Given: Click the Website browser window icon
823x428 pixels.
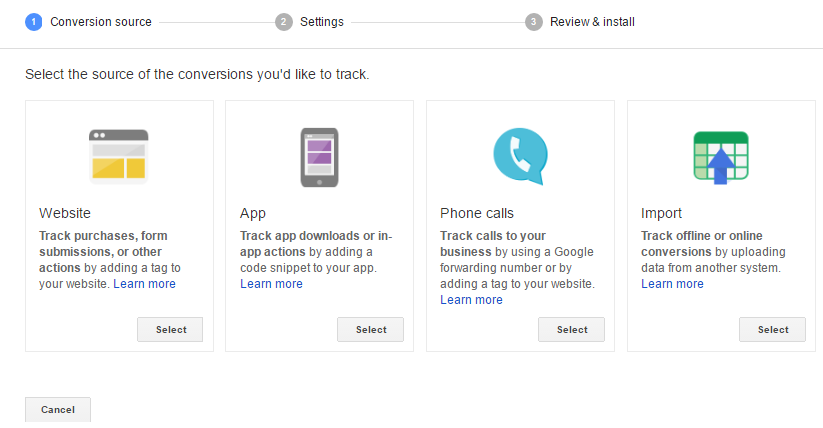Looking at the screenshot, I should (x=119, y=156).
